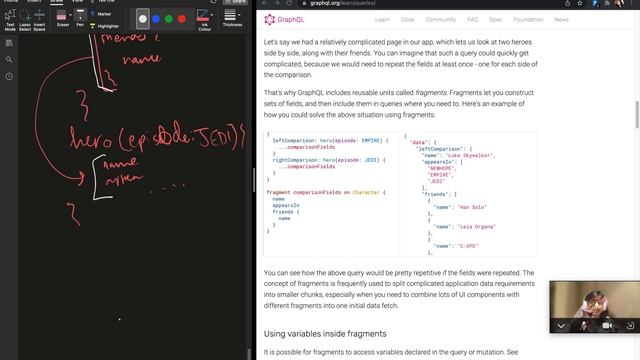Click 'comparisonFields' in fragment definition line

[316, 192]
